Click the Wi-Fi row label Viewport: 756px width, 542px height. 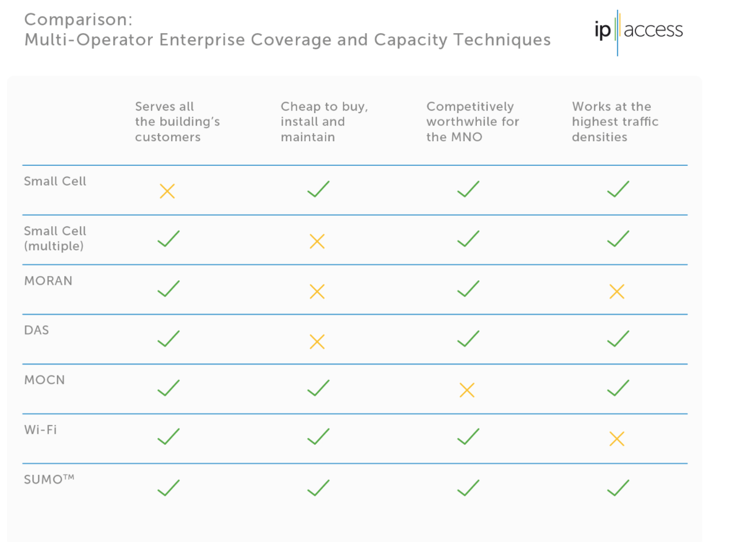pyautogui.click(x=40, y=429)
